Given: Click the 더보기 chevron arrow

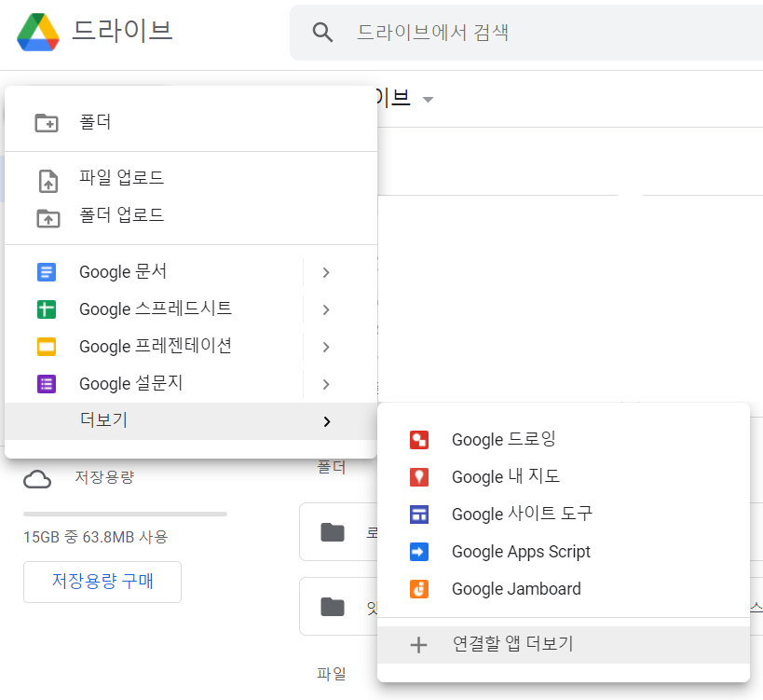Looking at the screenshot, I should coord(326,421).
